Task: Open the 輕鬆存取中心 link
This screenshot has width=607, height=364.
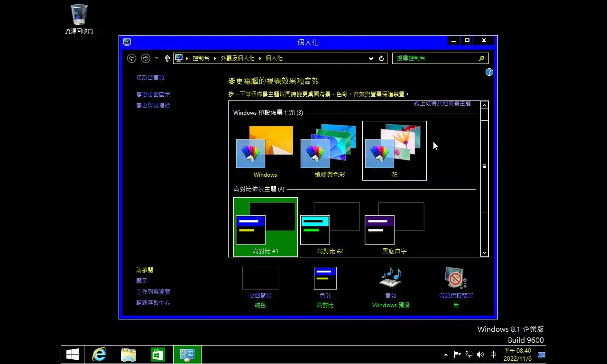Action: pos(153,302)
